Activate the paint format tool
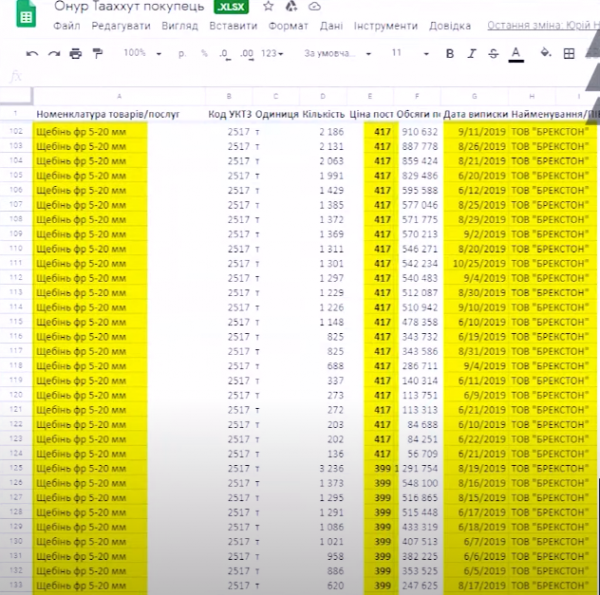 98,54
